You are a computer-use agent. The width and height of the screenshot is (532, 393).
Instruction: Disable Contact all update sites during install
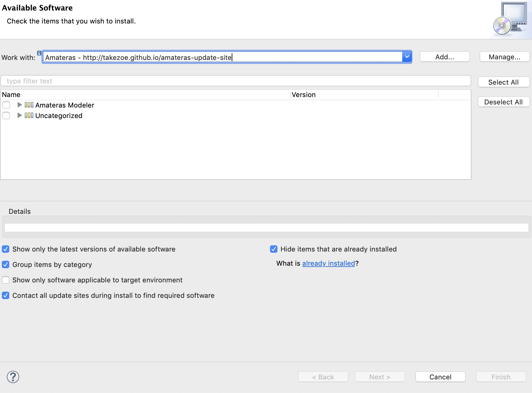point(6,295)
